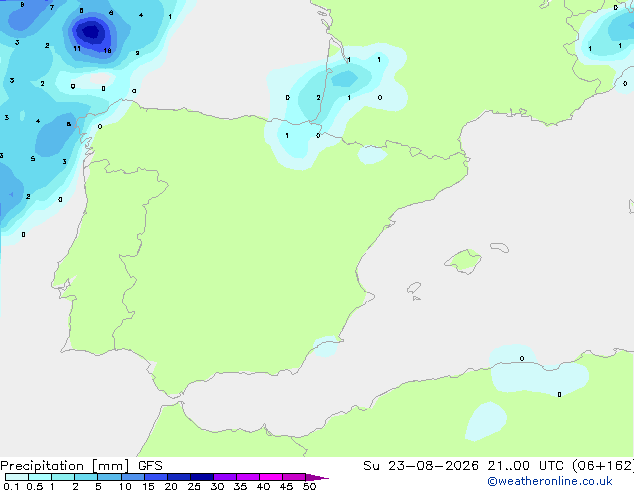The width and height of the screenshot is (634, 490).
Task: Click the 2–5 mm legend color swatch
Action: click(x=86, y=477)
